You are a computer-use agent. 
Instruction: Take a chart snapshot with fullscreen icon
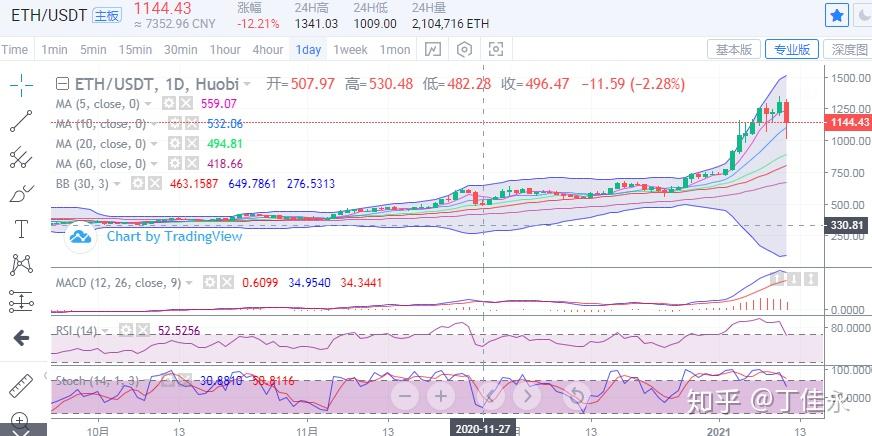point(496,49)
